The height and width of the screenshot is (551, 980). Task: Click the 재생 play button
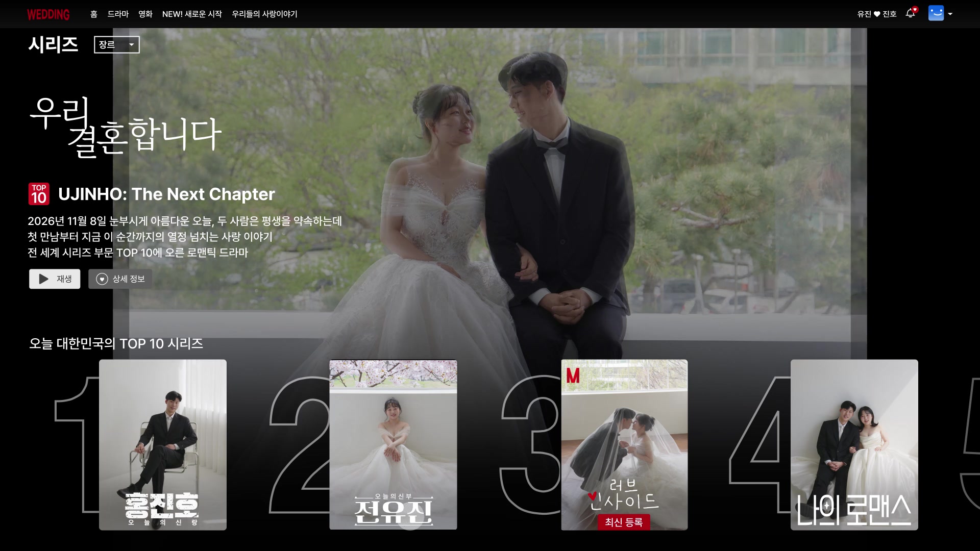click(x=55, y=279)
